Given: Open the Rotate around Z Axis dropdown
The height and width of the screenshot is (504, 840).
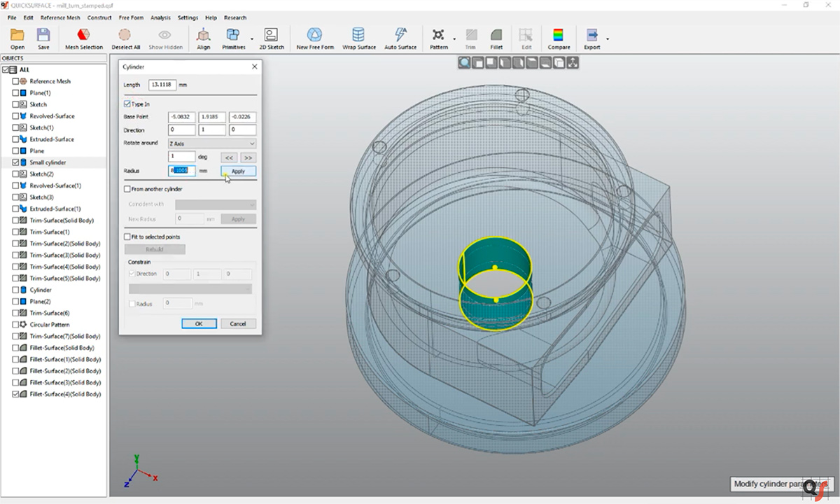Looking at the screenshot, I should (x=212, y=143).
